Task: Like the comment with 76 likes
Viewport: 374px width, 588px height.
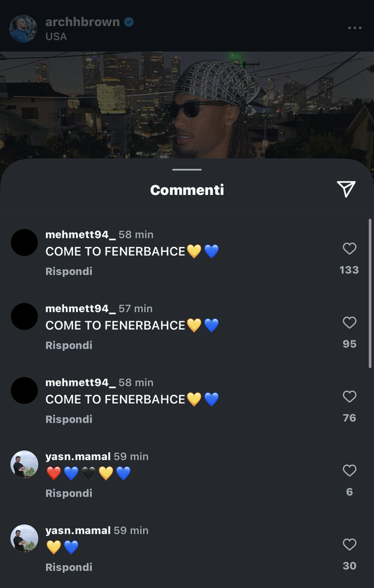Action: 349,397
